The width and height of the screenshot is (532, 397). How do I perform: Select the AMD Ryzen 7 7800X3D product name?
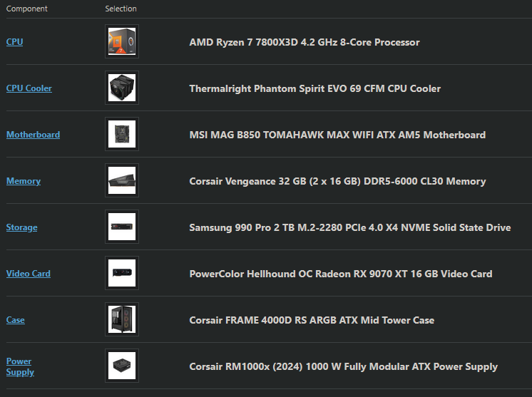tap(305, 42)
